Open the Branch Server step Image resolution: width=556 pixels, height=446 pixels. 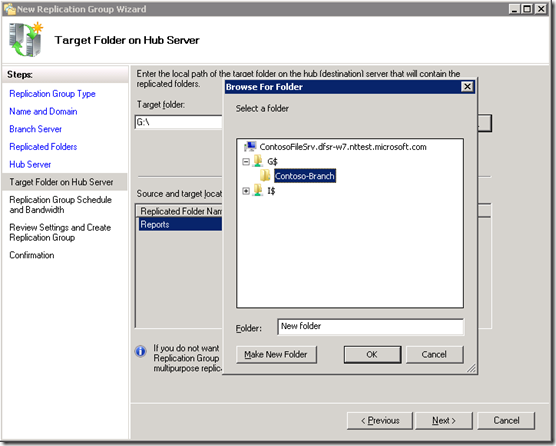pyautogui.click(x=35, y=129)
